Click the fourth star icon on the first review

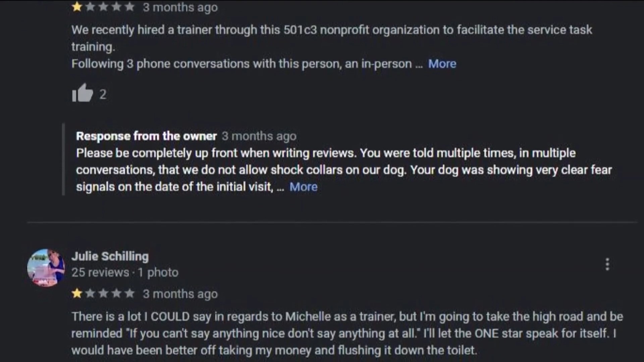[x=117, y=7]
